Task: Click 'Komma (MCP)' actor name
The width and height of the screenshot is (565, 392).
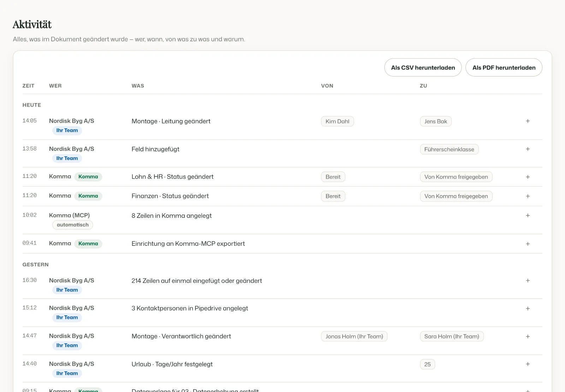Action: tap(69, 215)
